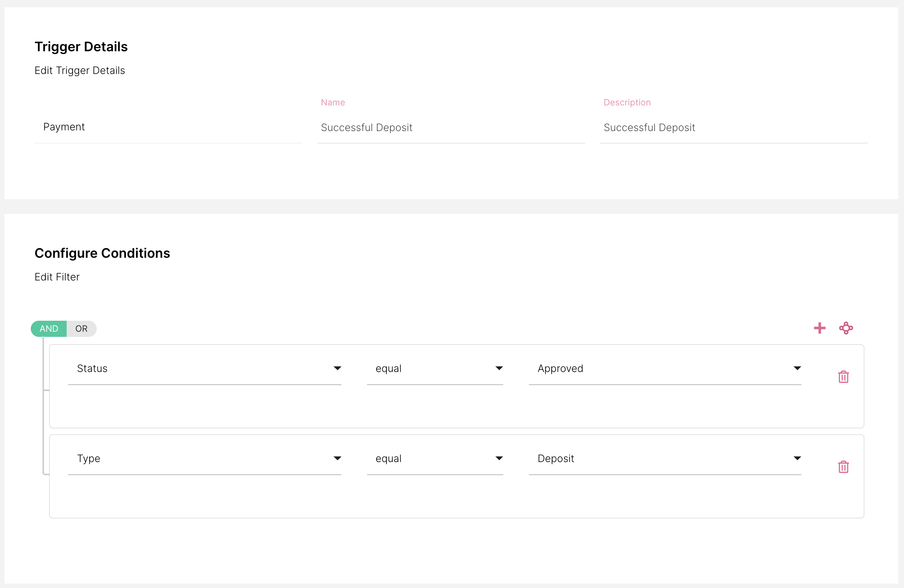The width and height of the screenshot is (904, 588).
Task: Select the Edit Filter subtitle text
Action: pyautogui.click(x=57, y=277)
